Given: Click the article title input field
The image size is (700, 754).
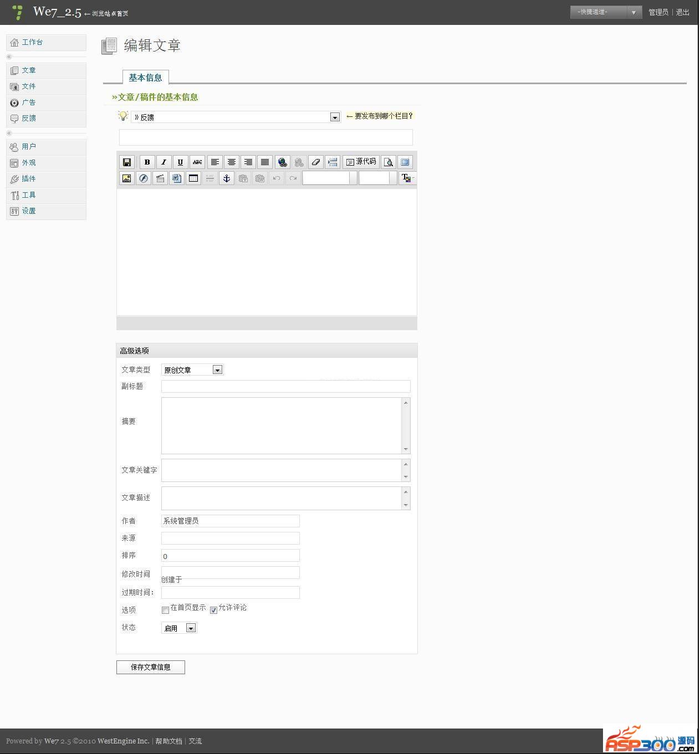Looking at the screenshot, I should click(x=266, y=137).
